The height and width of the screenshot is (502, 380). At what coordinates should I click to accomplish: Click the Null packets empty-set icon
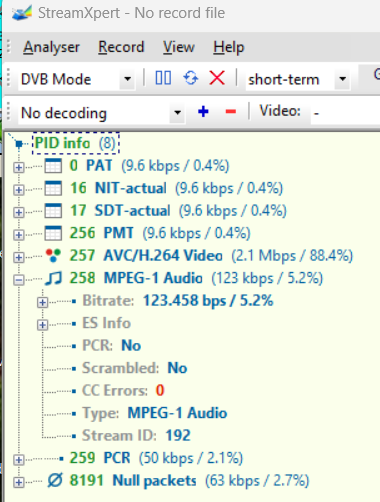[55, 480]
